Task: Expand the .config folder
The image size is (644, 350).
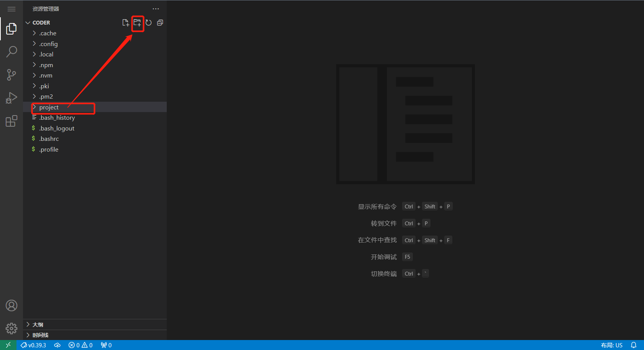Action: [48, 44]
